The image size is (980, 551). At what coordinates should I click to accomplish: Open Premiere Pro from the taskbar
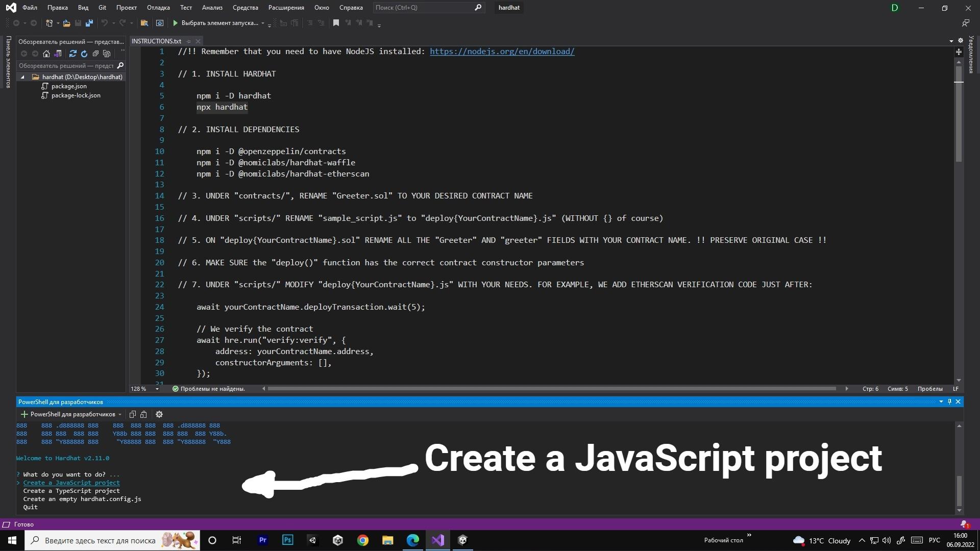coord(263,540)
